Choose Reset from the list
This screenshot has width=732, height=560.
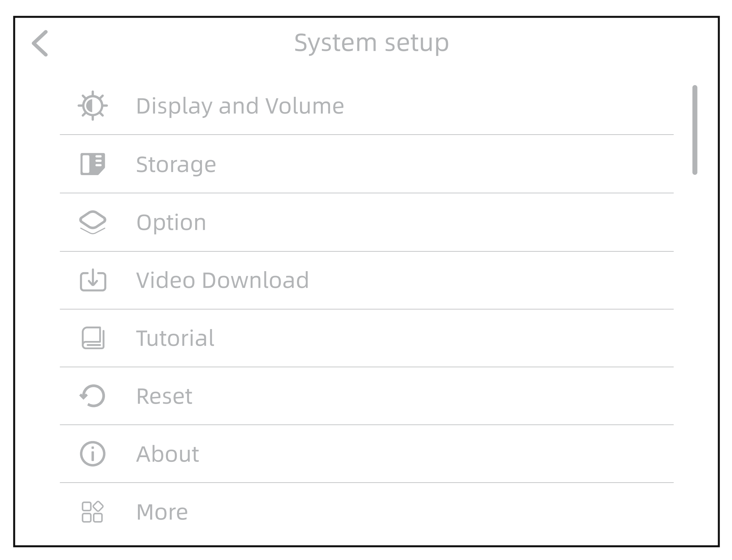[164, 396]
